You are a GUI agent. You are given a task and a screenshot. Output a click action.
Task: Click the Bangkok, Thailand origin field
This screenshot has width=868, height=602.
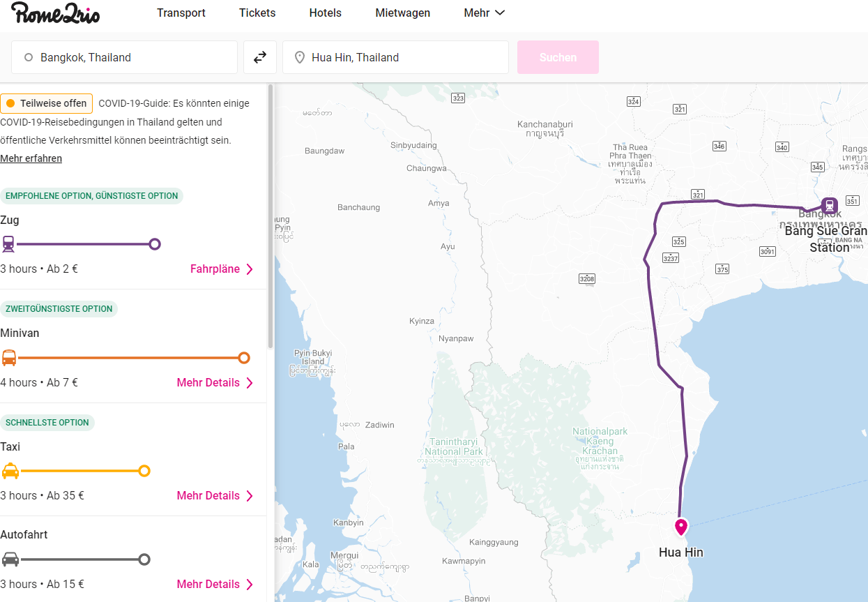pos(124,57)
